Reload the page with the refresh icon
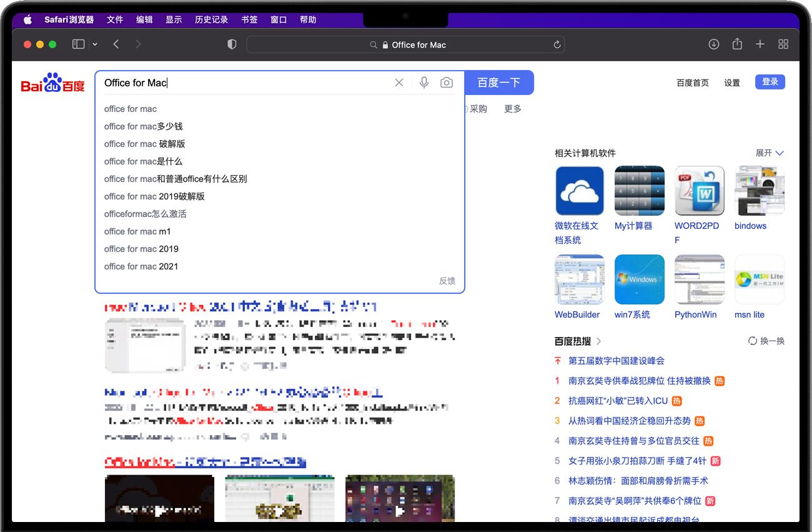 [x=557, y=45]
